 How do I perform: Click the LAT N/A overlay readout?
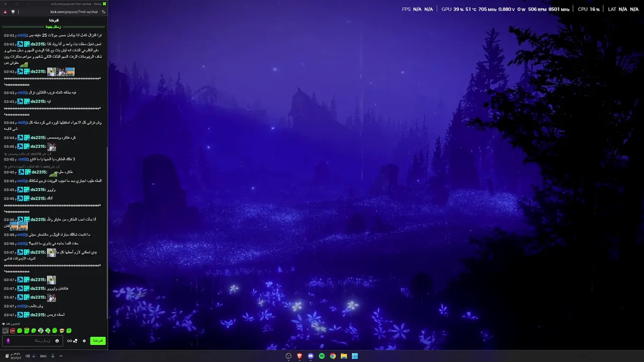623,10
